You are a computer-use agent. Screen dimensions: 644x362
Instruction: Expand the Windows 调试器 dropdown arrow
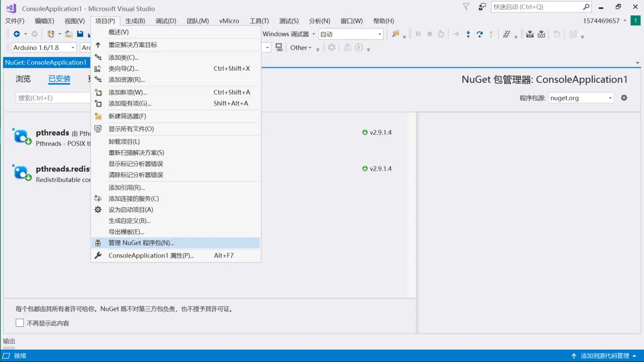coord(313,34)
